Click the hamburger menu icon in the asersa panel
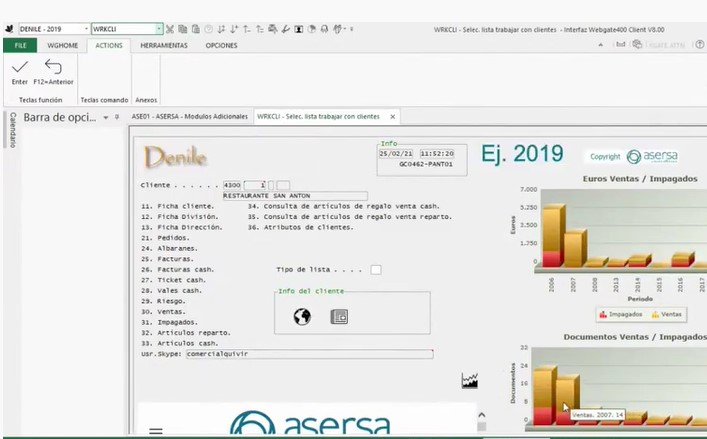Screen dimensions: 707x439 coord(156,431)
